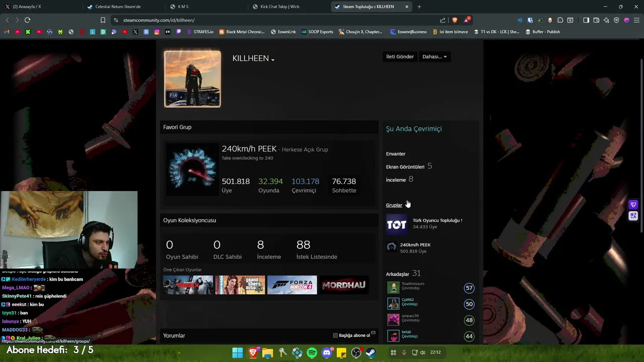The width and height of the screenshot is (644, 362).
Task: Click the Envanter link
Action: tap(395, 154)
